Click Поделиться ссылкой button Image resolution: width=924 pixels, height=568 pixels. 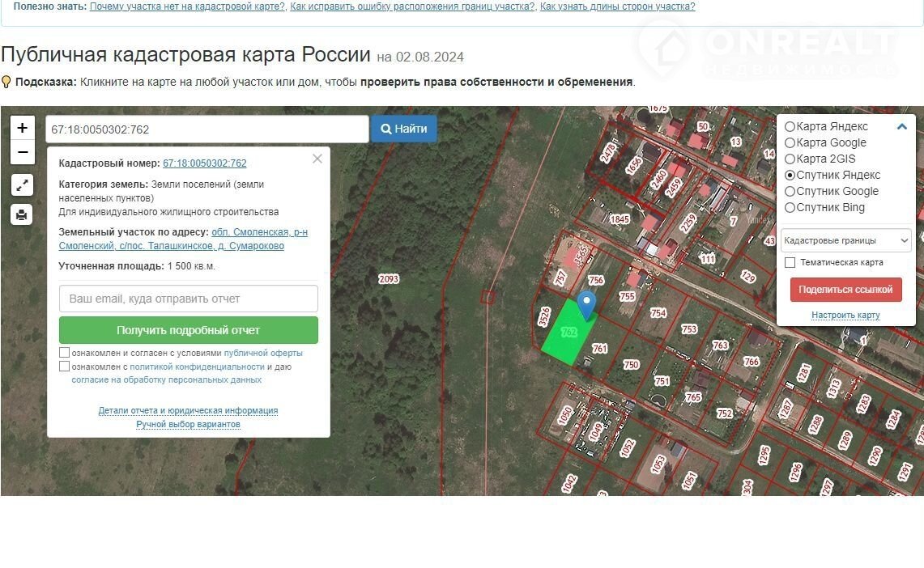845,290
